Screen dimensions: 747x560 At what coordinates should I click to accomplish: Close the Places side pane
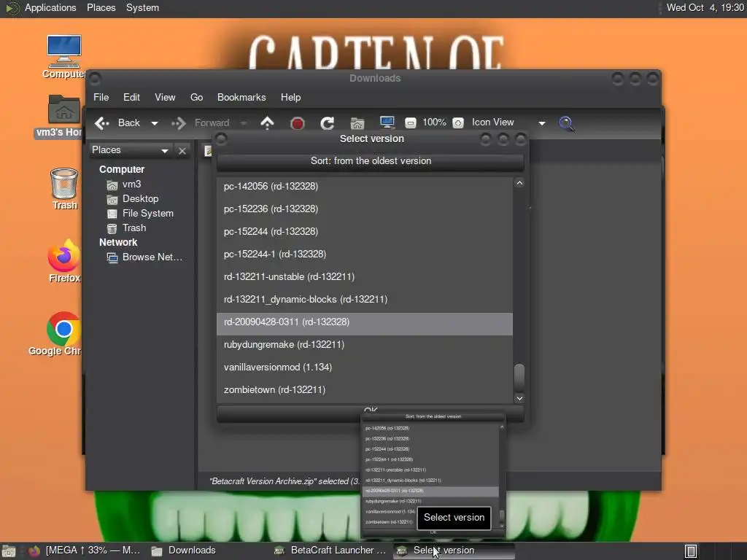pyautogui.click(x=182, y=150)
